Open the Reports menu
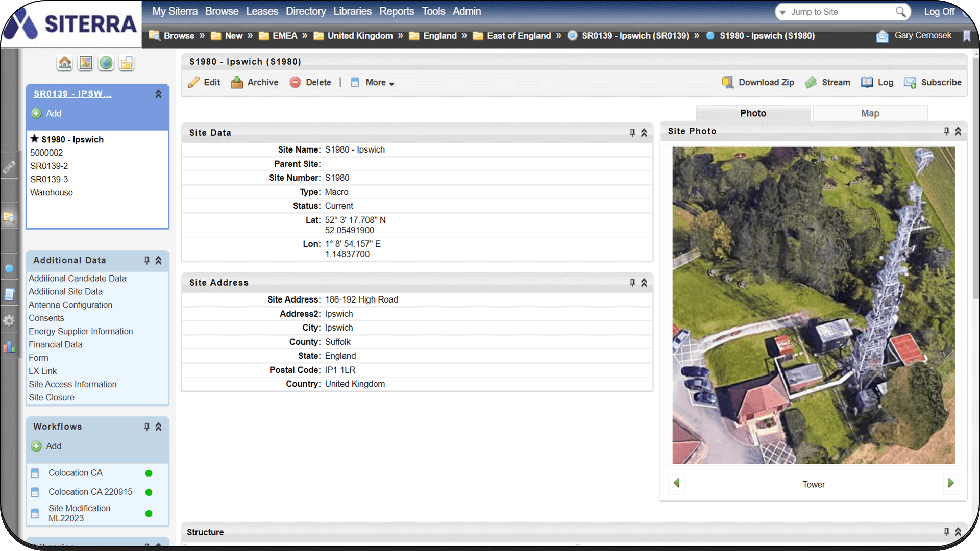Image resolution: width=980 pixels, height=551 pixels. pos(397,11)
